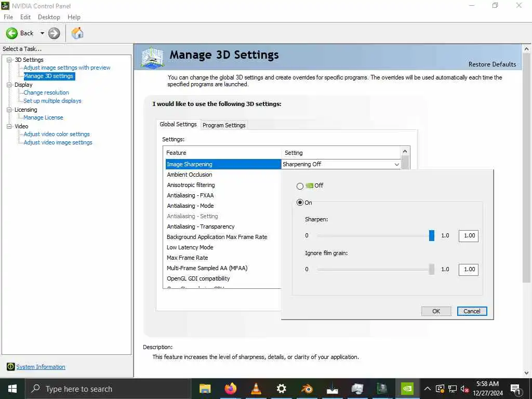This screenshot has height=399, width=532.
Task: Open the Settings gear in taskbar
Action: [x=281, y=389]
